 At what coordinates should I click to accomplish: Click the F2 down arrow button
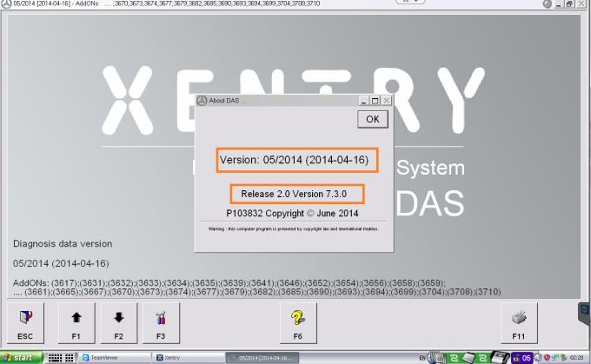pos(119,323)
